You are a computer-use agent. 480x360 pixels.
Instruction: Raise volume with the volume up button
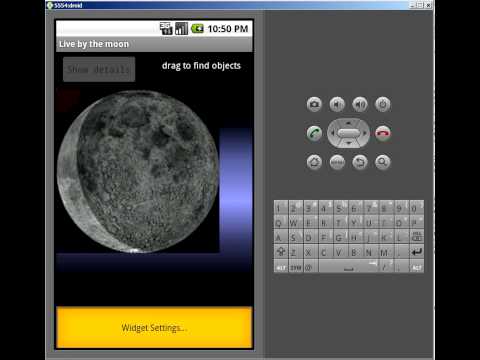pos(360,105)
